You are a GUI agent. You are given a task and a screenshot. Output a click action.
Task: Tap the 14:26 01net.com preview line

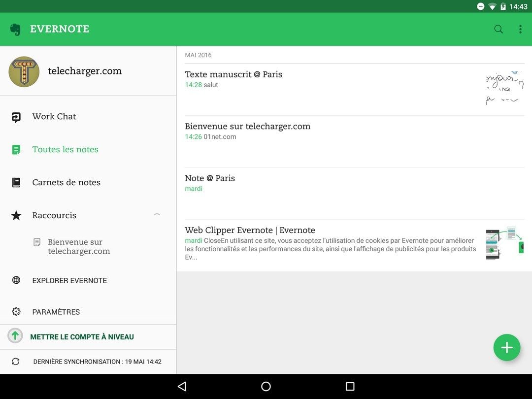tap(210, 137)
